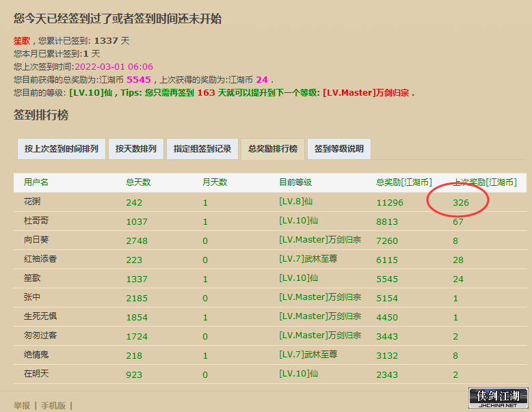
Task: Click username 在明天 in ranking table
Action: pos(36,374)
